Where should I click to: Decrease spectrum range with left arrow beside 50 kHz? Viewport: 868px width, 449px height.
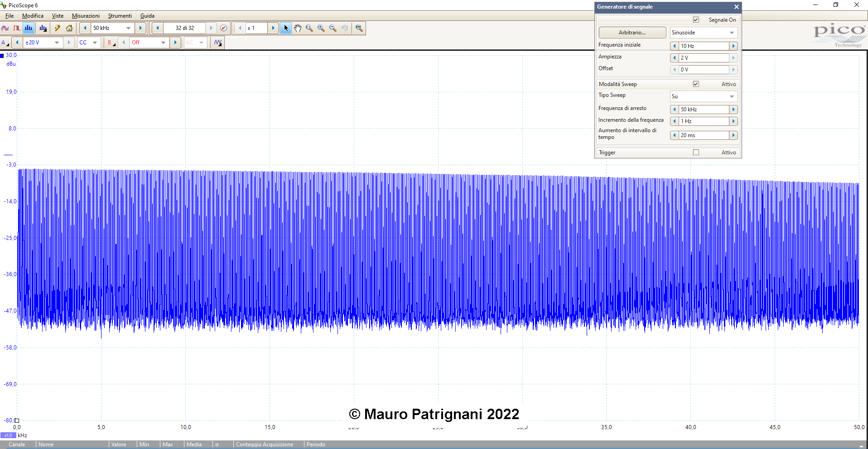pos(85,28)
